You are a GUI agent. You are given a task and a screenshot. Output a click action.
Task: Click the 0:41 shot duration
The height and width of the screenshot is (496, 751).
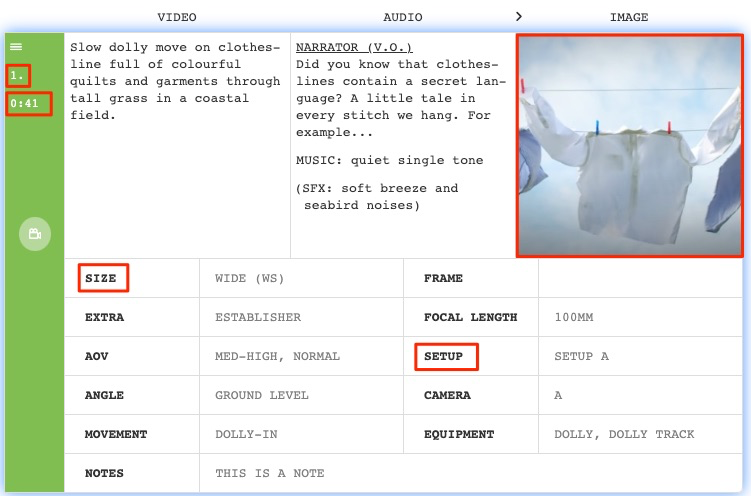[24, 103]
